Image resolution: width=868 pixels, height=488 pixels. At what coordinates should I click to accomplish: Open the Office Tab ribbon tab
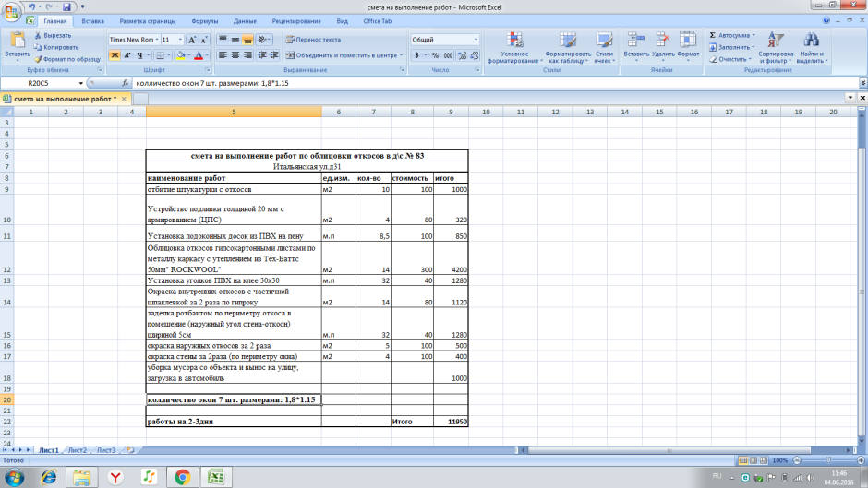pos(378,21)
